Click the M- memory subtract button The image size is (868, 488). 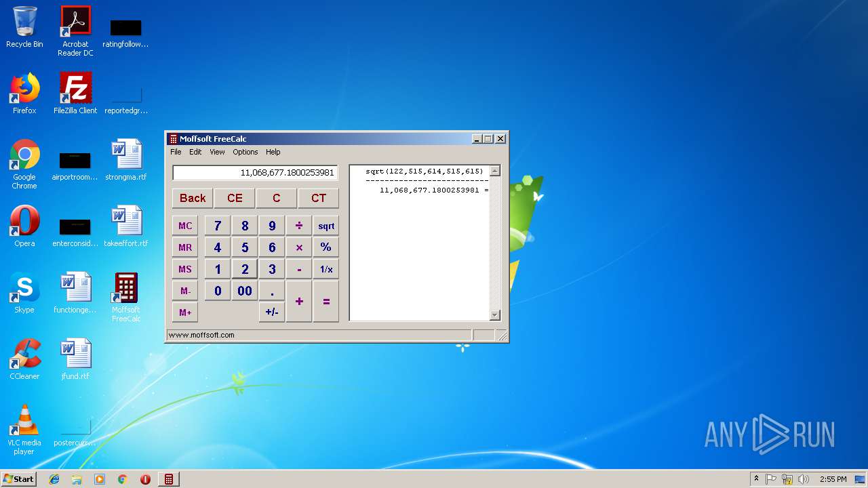(185, 291)
